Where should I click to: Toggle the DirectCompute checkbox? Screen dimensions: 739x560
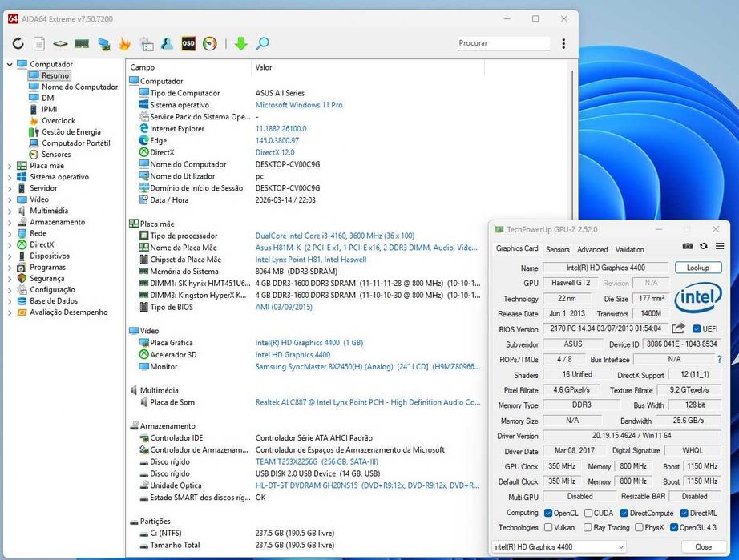point(624,513)
